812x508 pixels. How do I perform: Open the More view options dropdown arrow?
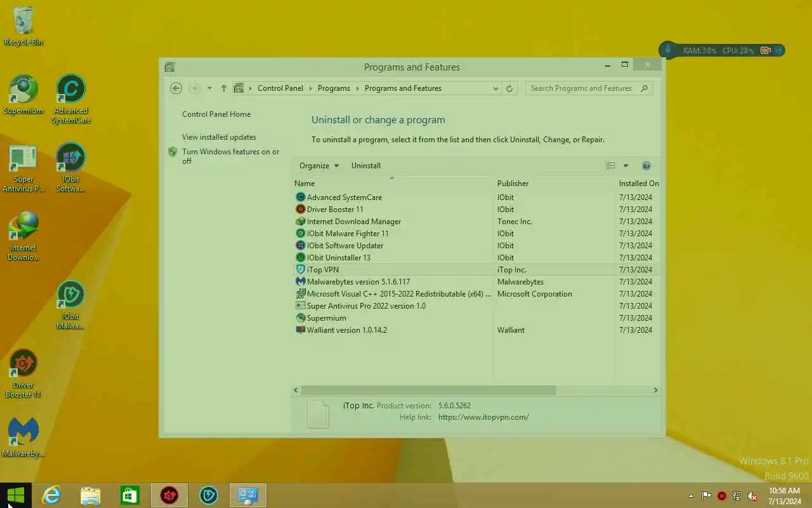(625, 166)
